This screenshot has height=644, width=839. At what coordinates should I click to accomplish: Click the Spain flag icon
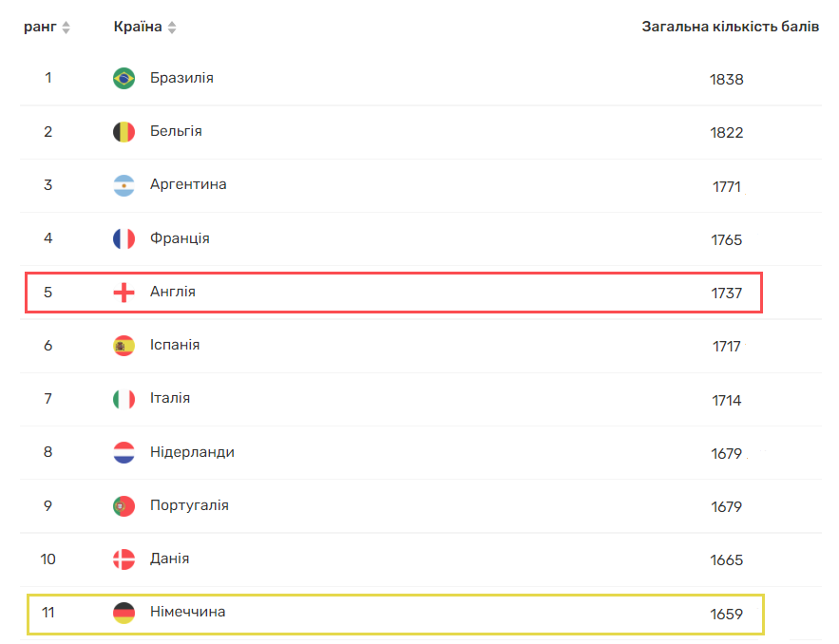[124, 346]
